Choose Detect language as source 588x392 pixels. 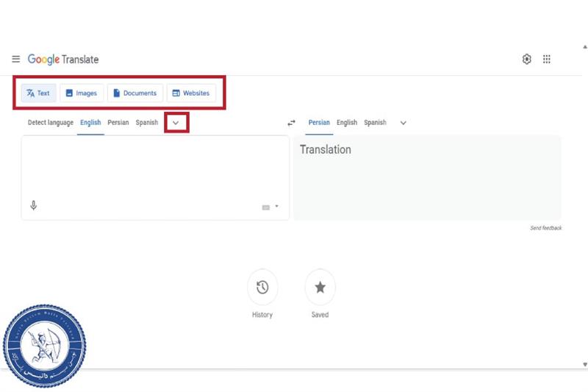[x=51, y=123]
